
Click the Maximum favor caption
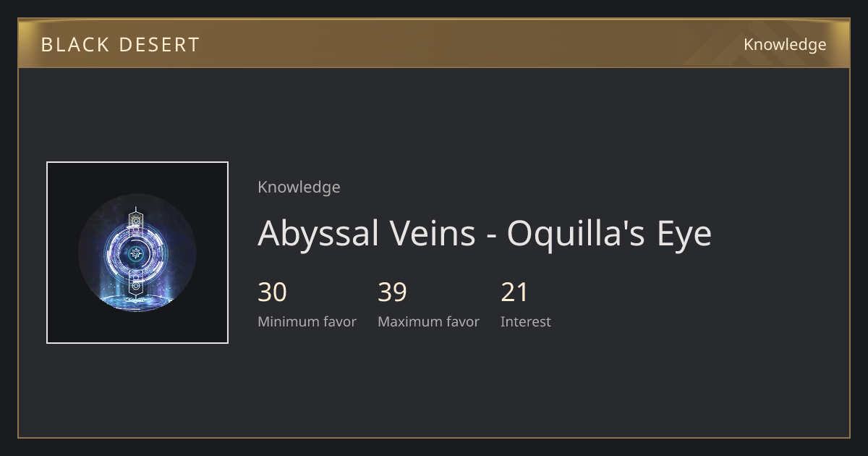(x=428, y=321)
